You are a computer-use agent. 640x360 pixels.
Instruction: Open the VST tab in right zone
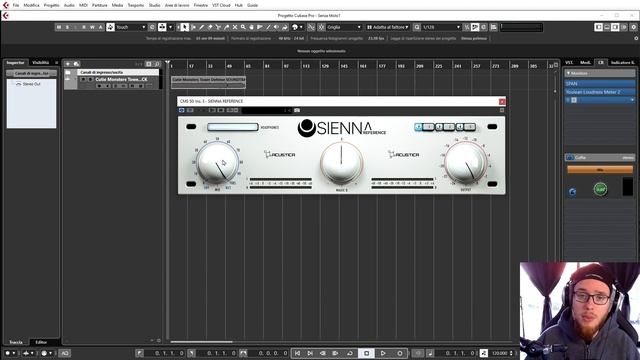point(569,62)
